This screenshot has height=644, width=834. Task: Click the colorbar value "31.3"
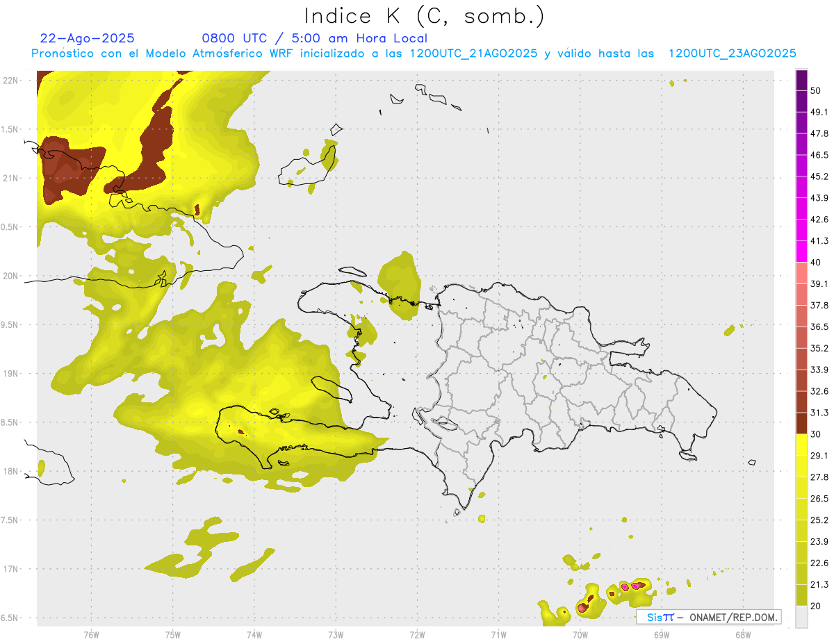coord(819,413)
